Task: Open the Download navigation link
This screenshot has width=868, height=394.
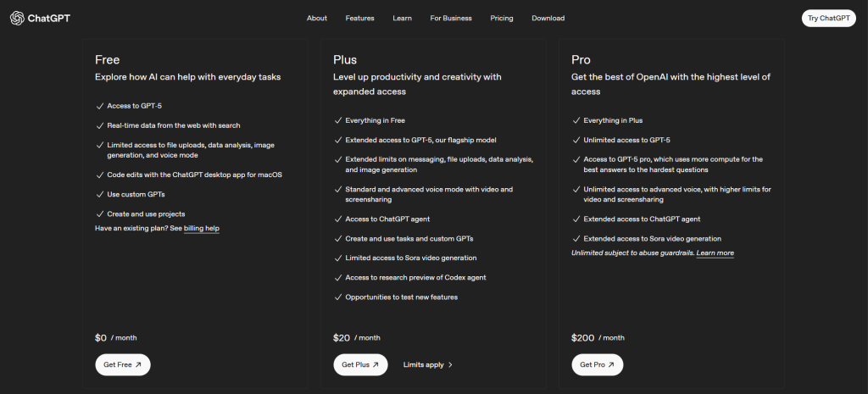Action: (548, 18)
